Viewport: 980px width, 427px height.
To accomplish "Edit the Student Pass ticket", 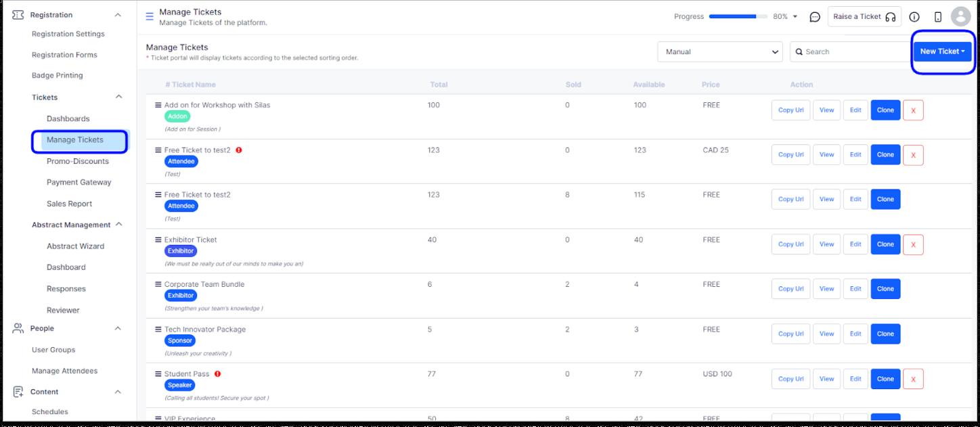I will click(x=855, y=379).
